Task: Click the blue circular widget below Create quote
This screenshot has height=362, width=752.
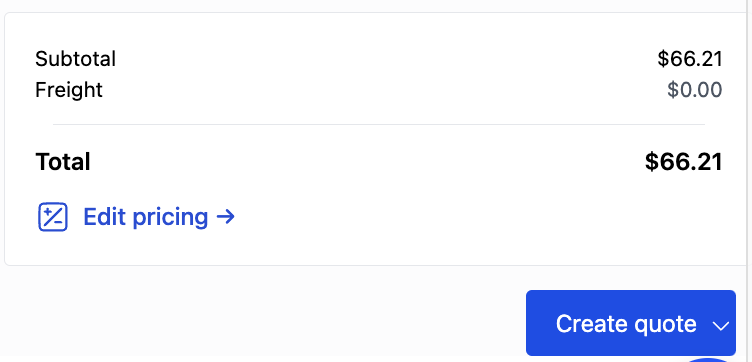Action: pos(708,360)
